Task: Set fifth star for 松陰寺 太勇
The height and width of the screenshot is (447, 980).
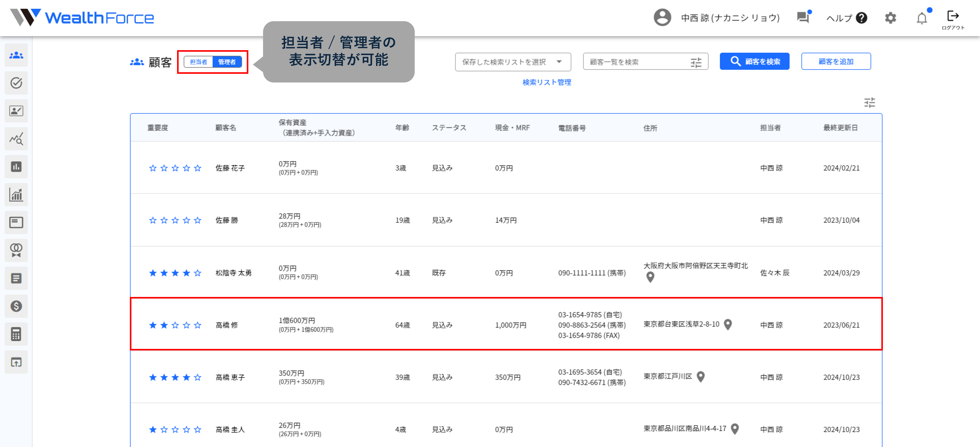Action: (x=197, y=273)
